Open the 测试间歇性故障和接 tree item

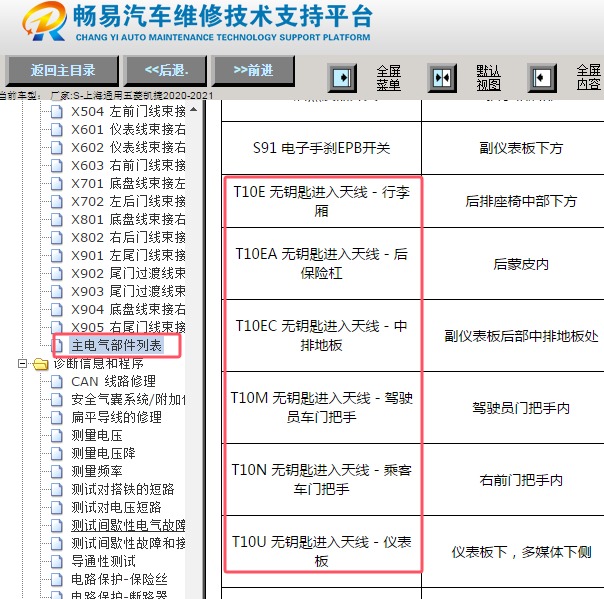[x=128, y=543]
